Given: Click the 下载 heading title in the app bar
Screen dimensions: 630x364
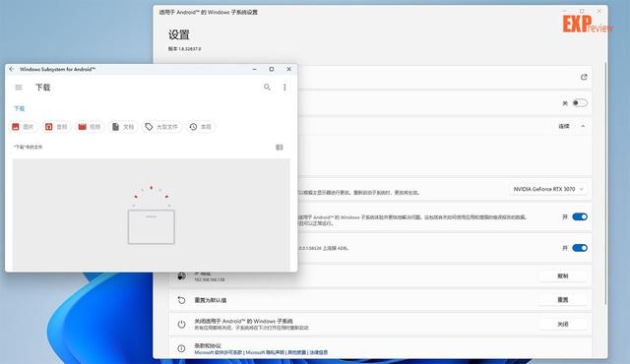Looking at the screenshot, I should point(43,88).
